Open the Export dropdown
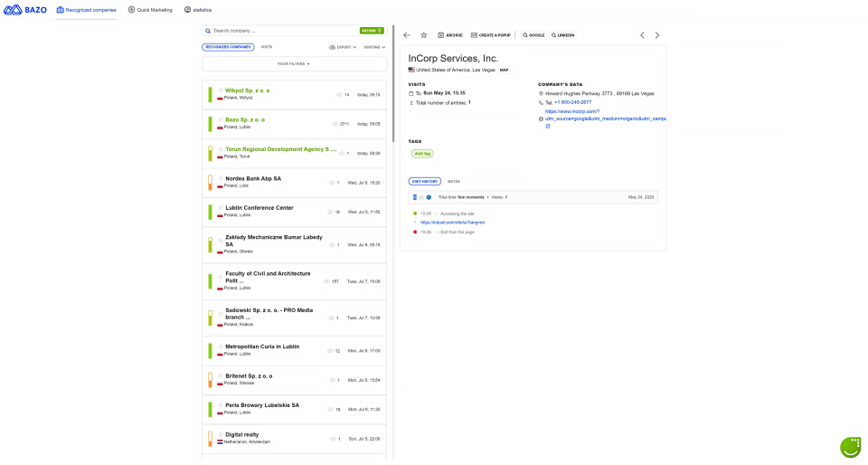Image resolution: width=868 pixels, height=465 pixels. 343,47
